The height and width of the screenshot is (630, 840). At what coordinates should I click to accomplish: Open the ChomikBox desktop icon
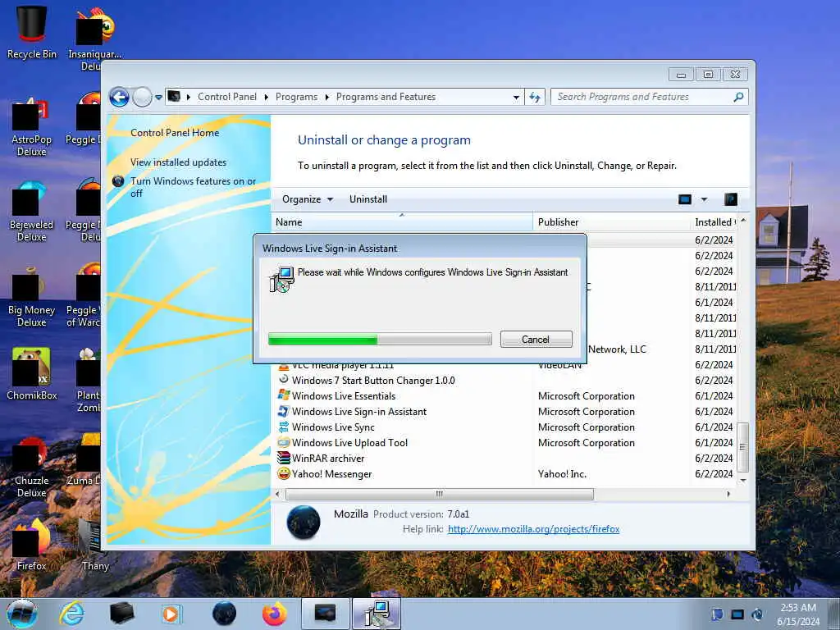click(32, 374)
